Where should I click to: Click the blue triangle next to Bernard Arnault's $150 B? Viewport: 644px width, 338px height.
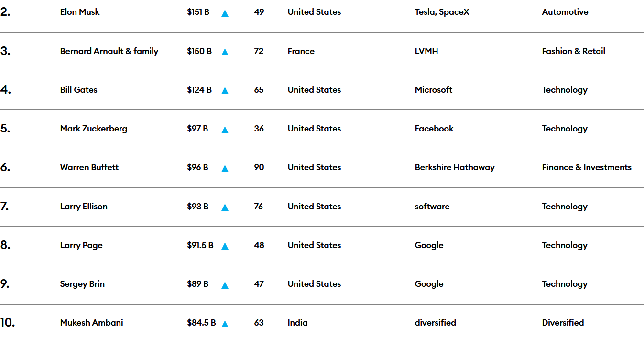[x=225, y=52]
